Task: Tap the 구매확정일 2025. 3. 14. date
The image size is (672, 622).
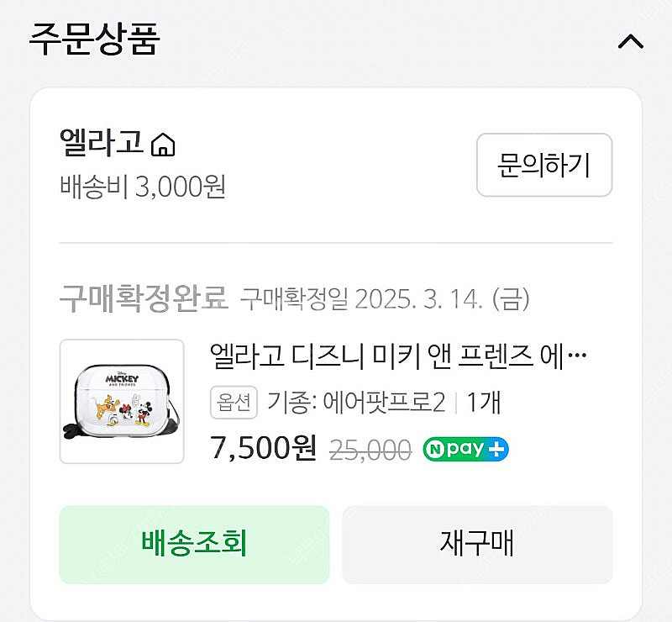Action: tap(385, 298)
